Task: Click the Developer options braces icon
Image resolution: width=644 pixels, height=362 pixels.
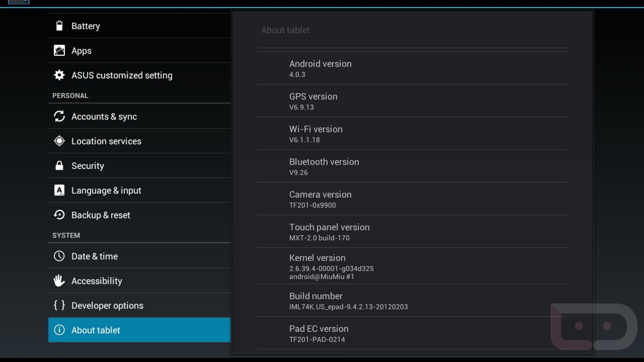Action: [x=59, y=305]
